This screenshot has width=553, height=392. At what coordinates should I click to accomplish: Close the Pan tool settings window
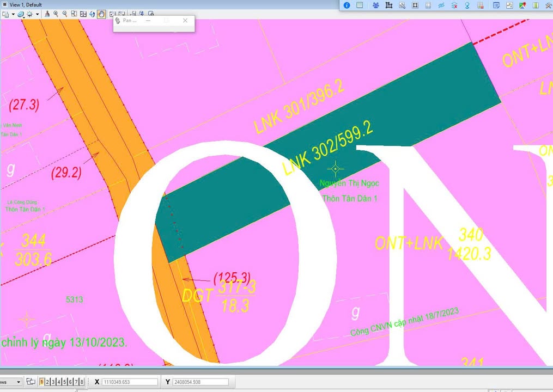(185, 21)
